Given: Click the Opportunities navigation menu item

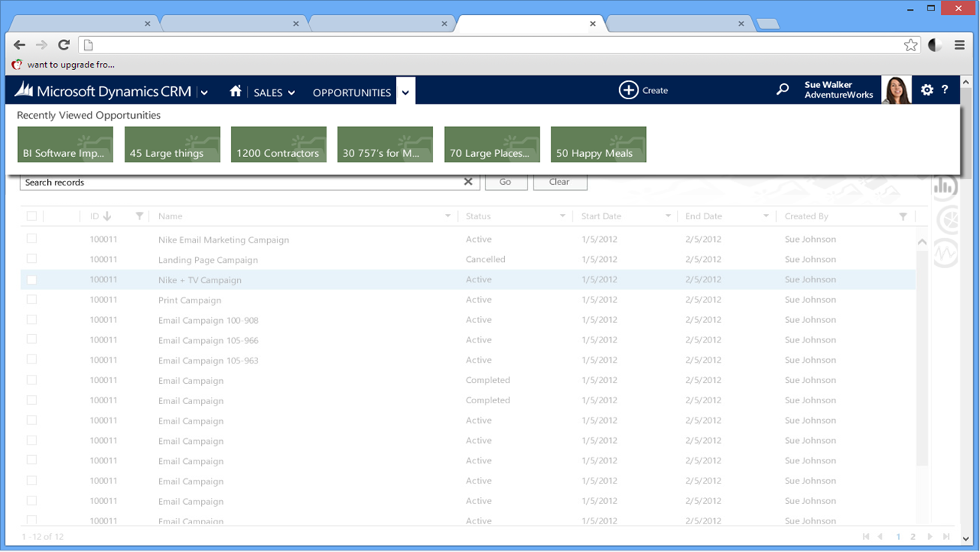Looking at the screenshot, I should pos(351,92).
